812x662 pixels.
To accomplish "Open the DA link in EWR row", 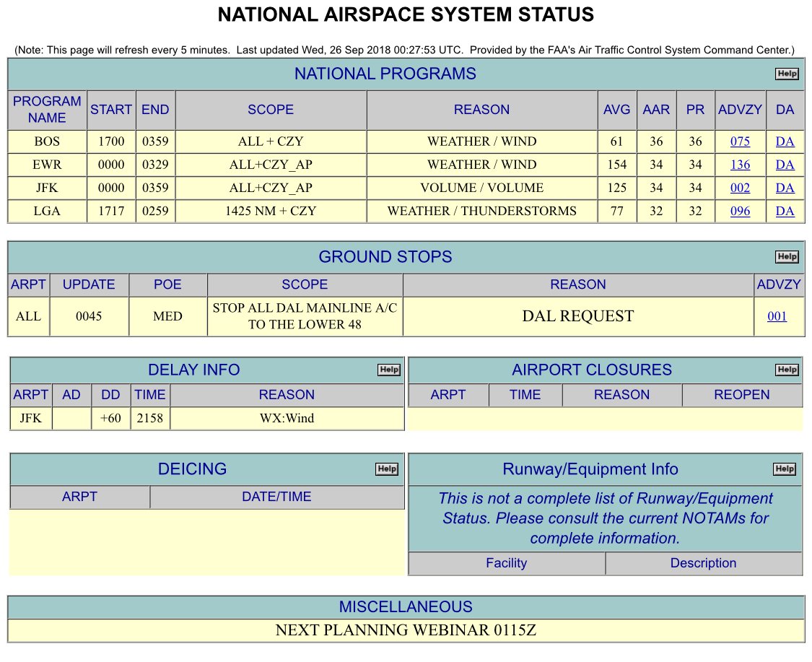I will (x=785, y=165).
